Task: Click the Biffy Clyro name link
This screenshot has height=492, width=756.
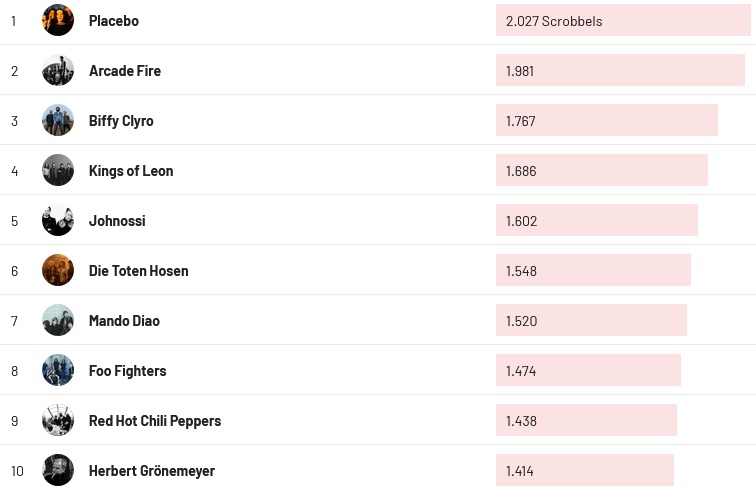Action: click(x=121, y=121)
